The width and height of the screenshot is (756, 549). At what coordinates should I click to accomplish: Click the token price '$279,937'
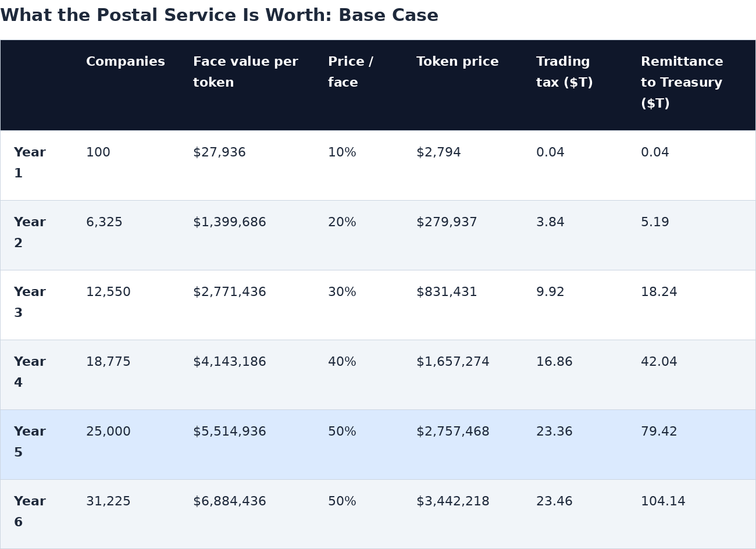pyautogui.click(x=447, y=223)
